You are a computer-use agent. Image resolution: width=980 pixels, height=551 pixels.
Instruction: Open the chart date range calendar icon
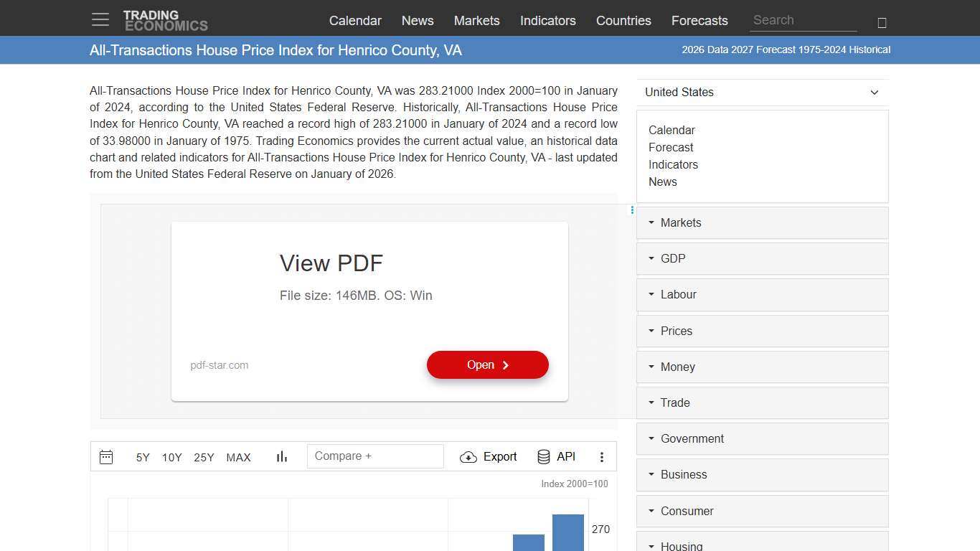point(106,457)
